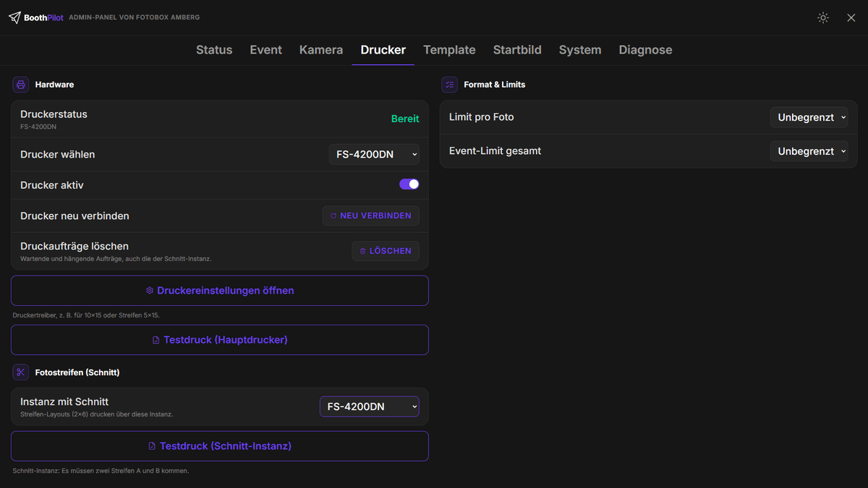868x488 pixels.
Task: Click the BoothPilot paper plane logo
Action: [x=14, y=17]
